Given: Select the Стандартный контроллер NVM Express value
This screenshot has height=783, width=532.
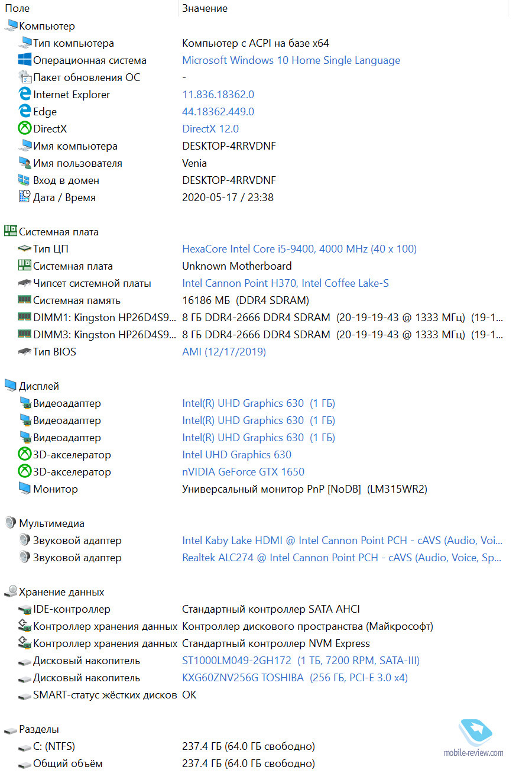Looking at the screenshot, I should coord(276,643).
